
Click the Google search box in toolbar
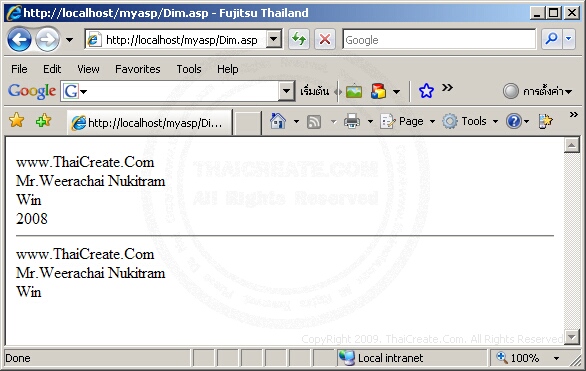coord(439,40)
